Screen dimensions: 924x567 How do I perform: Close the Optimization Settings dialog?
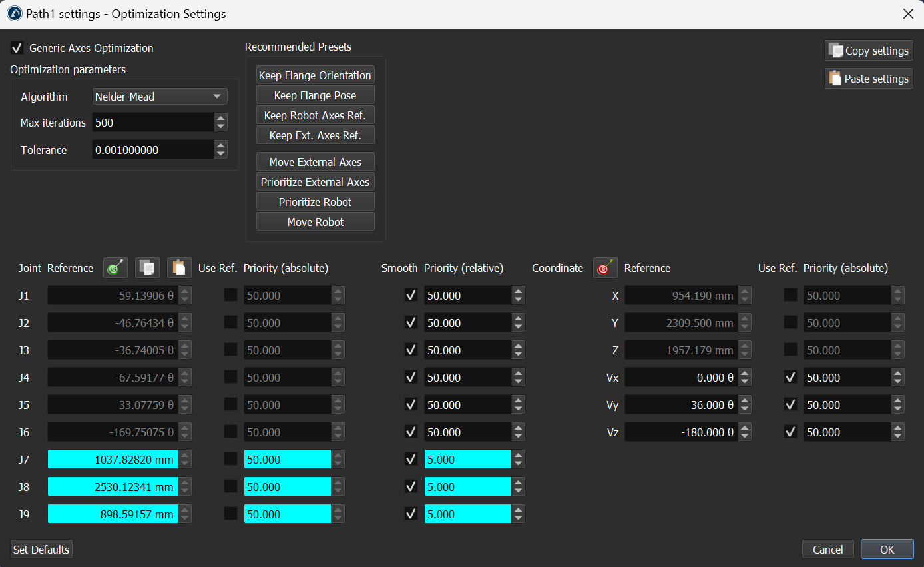tap(907, 14)
